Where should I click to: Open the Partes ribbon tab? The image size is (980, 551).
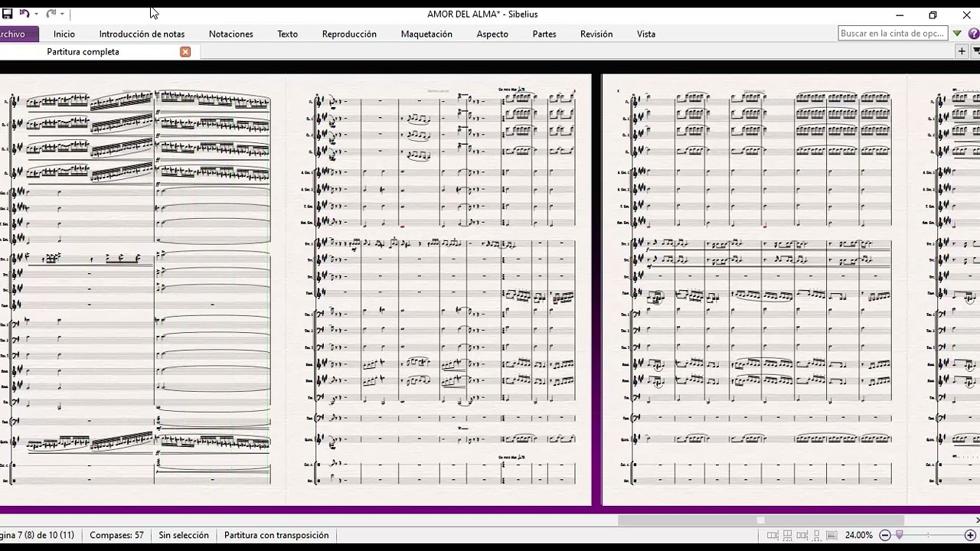point(544,34)
